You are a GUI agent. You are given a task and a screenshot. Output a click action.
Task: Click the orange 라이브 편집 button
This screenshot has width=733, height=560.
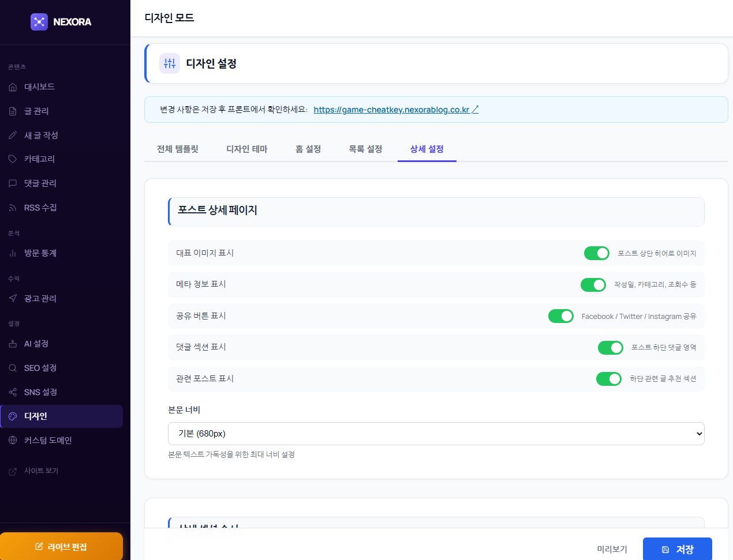61,546
